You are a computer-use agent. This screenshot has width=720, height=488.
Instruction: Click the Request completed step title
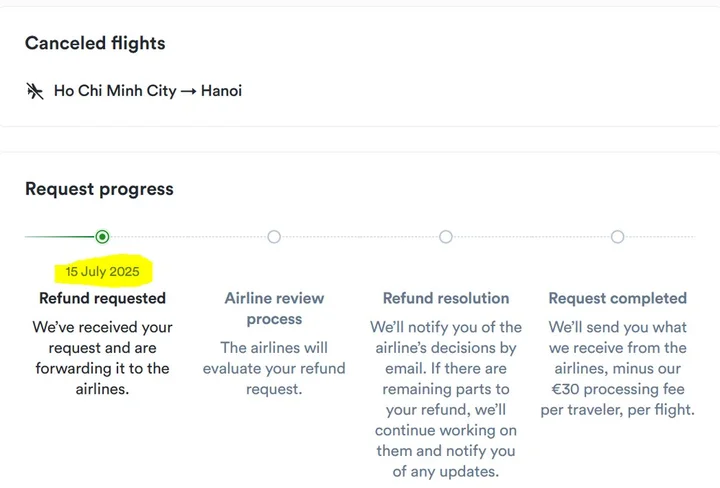(617, 298)
